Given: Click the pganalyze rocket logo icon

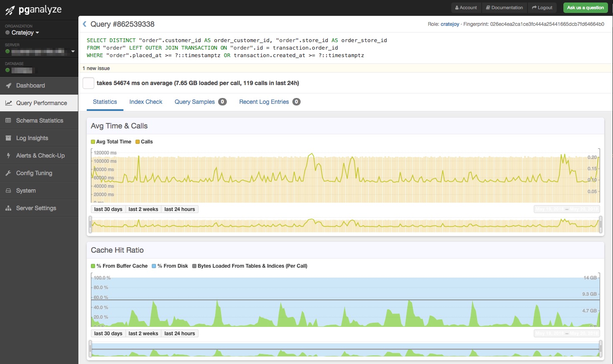Looking at the screenshot, I should click(10, 10).
